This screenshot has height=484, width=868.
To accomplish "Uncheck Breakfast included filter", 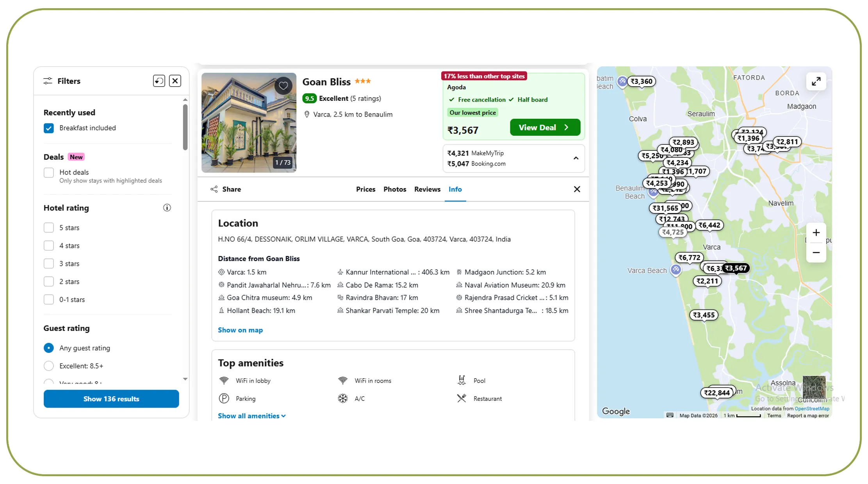I will click(49, 128).
